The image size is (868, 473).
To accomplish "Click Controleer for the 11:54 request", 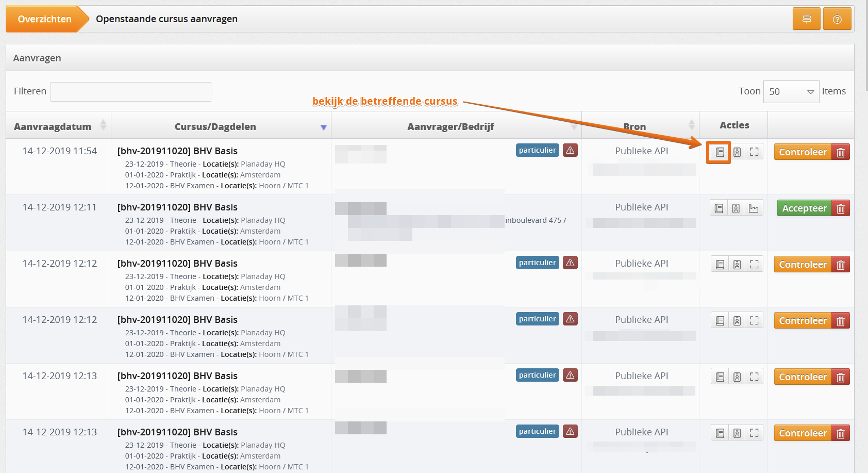I will [803, 152].
